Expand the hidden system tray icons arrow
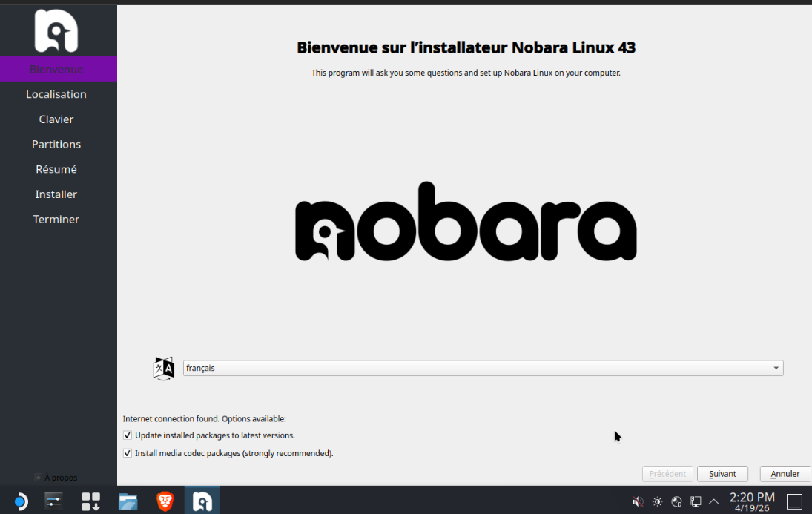 pyautogui.click(x=714, y=502)
